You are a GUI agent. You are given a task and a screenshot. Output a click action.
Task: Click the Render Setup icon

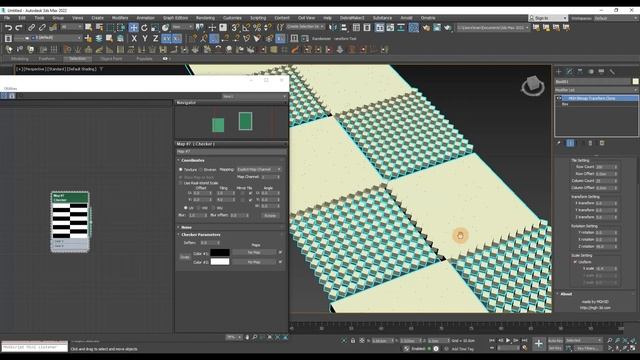click(426, 28)
